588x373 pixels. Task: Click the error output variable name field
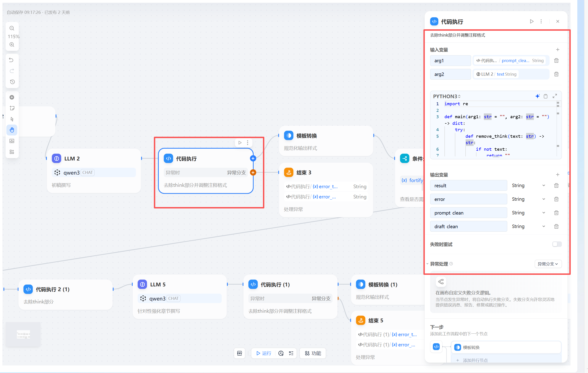[x=468, y=199]
